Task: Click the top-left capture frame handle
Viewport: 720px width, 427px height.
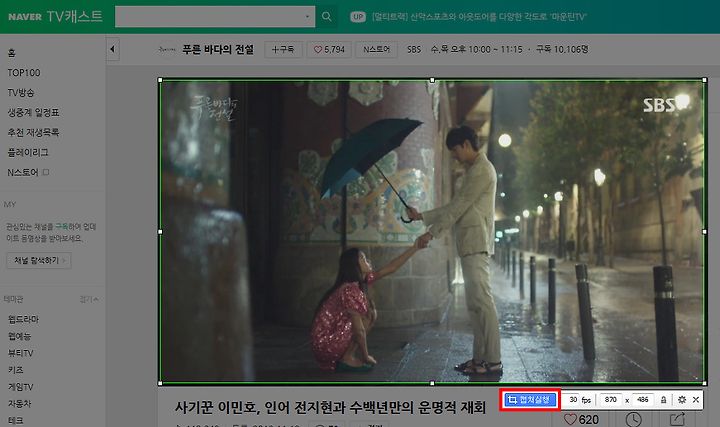Action: coord(160,80)
